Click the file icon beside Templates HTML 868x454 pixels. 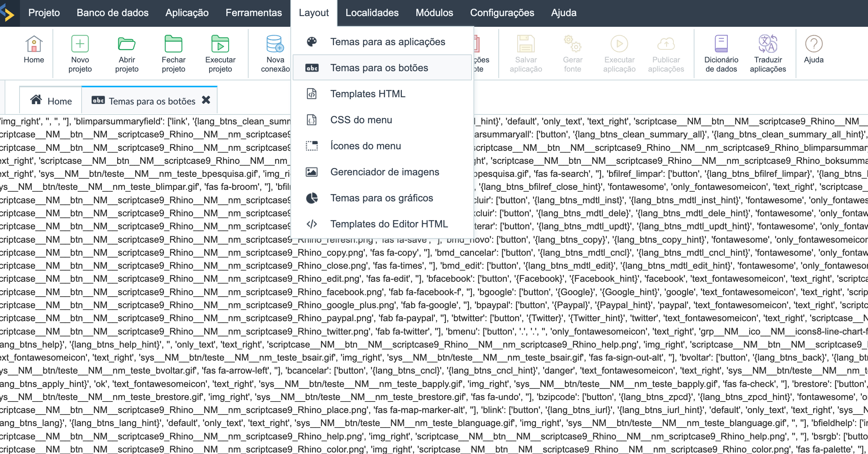[312, 94]
